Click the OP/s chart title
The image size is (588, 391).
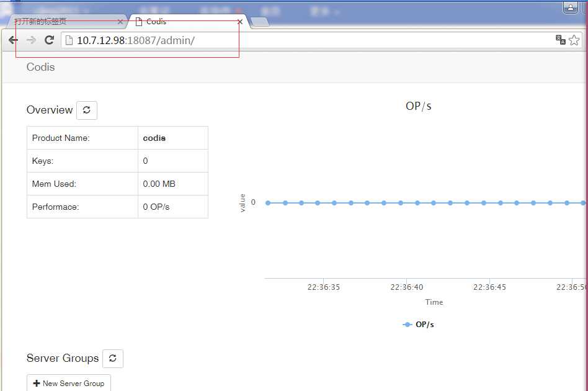419,106
